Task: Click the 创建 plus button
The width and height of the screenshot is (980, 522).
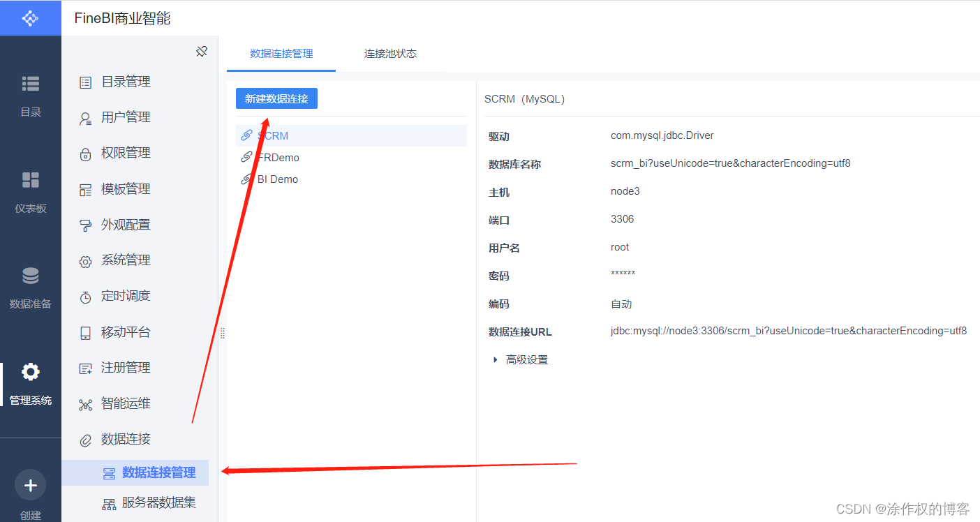Action: 31,486
